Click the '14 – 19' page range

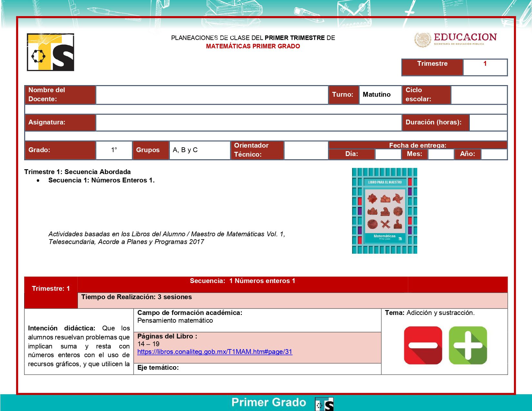coord(148,344)
